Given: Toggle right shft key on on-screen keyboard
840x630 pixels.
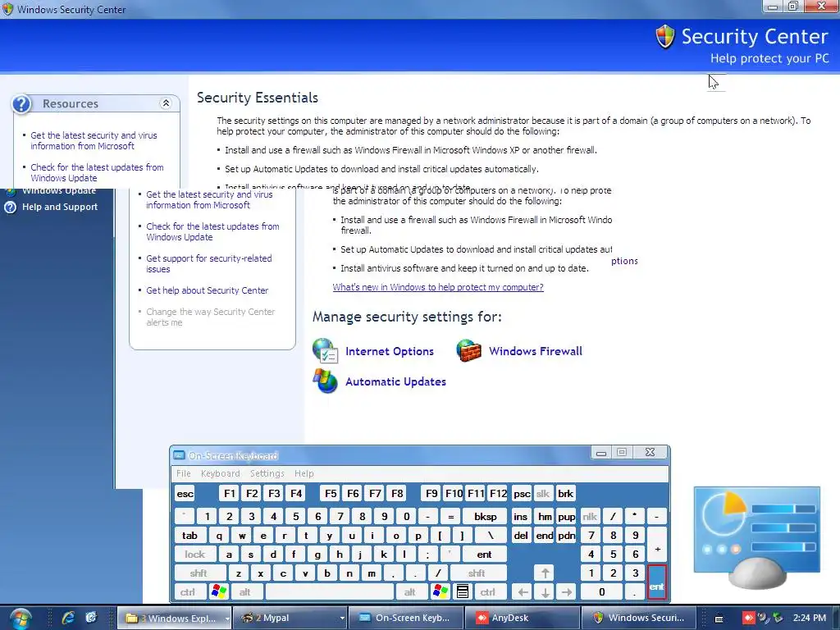Looking at the screenshot, I should pos(477,573).
